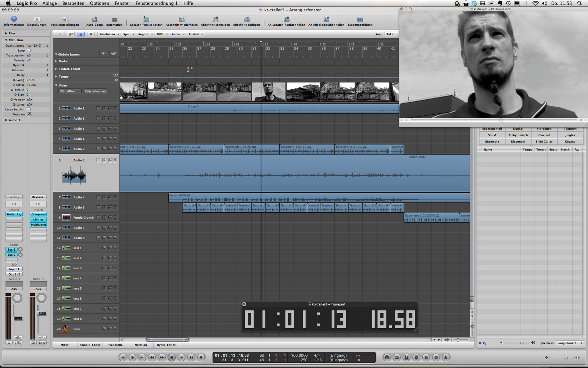Open the Snap Takt dropdown
The height and width of the screenshot is (368, 588).
(391, 34)
